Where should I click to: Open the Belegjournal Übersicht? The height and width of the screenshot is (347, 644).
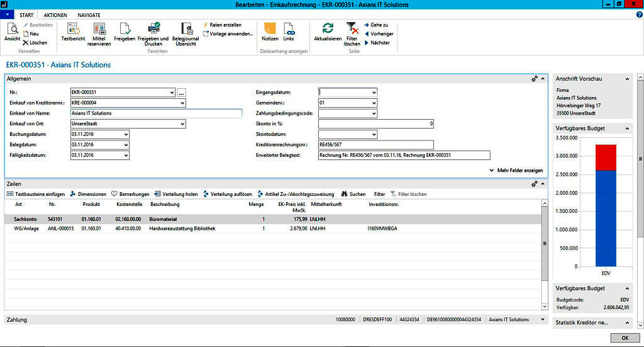click(x=185, y=29)
